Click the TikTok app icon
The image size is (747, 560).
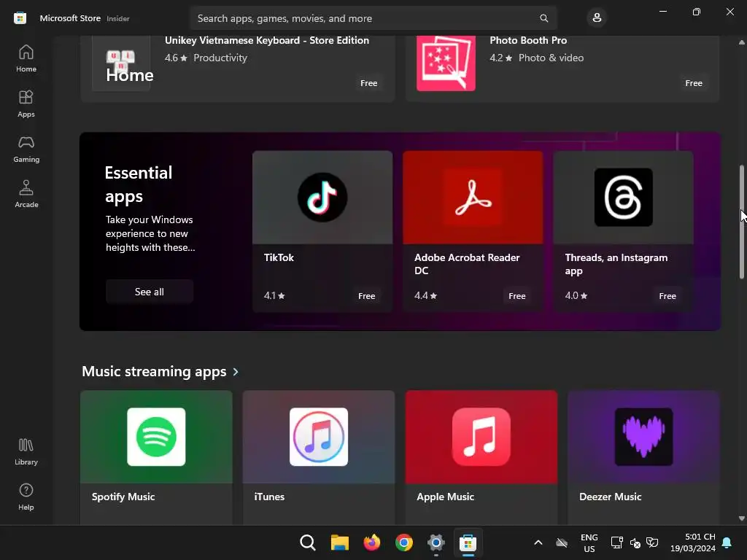[x=322, y=197]
